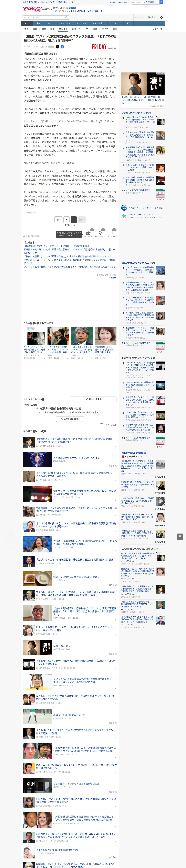Open 購入履歴 link
186x868 pixels.
click(152, 18)
